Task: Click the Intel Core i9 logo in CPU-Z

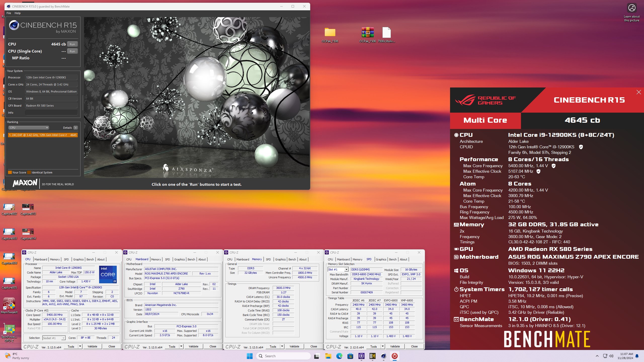Action: (x=108, y=274)
